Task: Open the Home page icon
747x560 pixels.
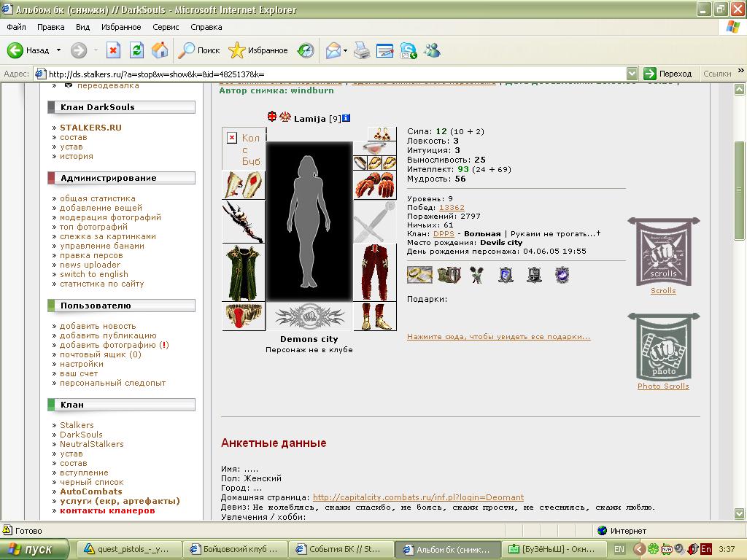Action: (160, 50)
